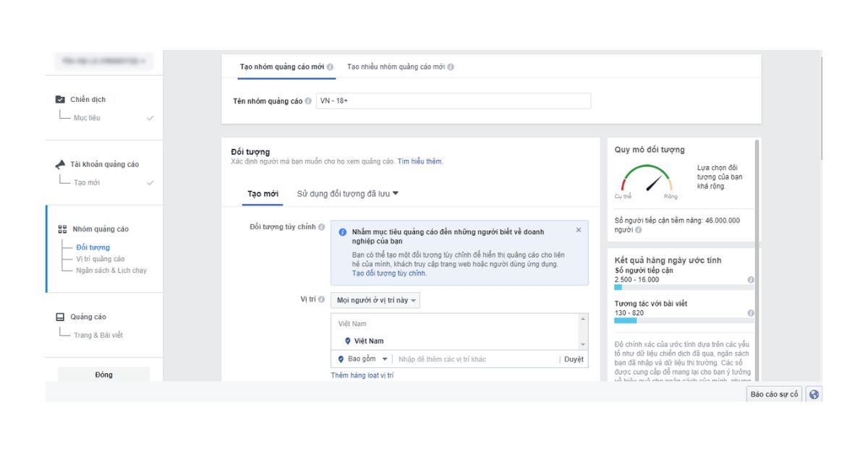Screen dimensions: 868x452
Task: Click the Quảng cáo heading in sidebar
Action: point(88,317)
